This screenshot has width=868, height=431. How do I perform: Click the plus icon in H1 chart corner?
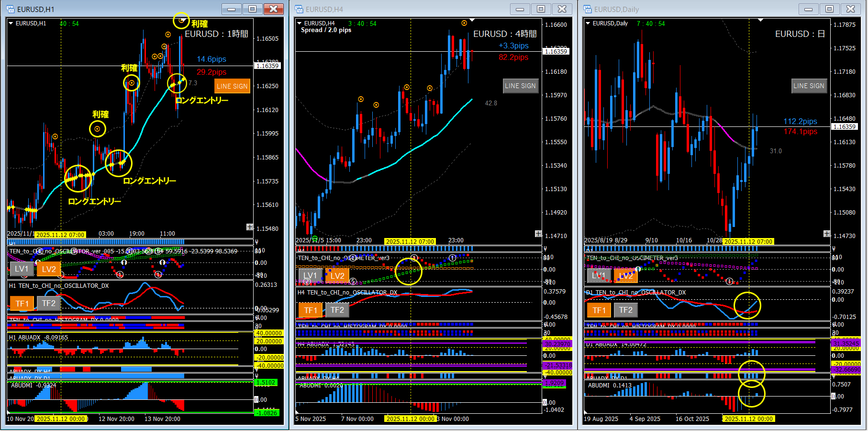click(x=249, y=227)
